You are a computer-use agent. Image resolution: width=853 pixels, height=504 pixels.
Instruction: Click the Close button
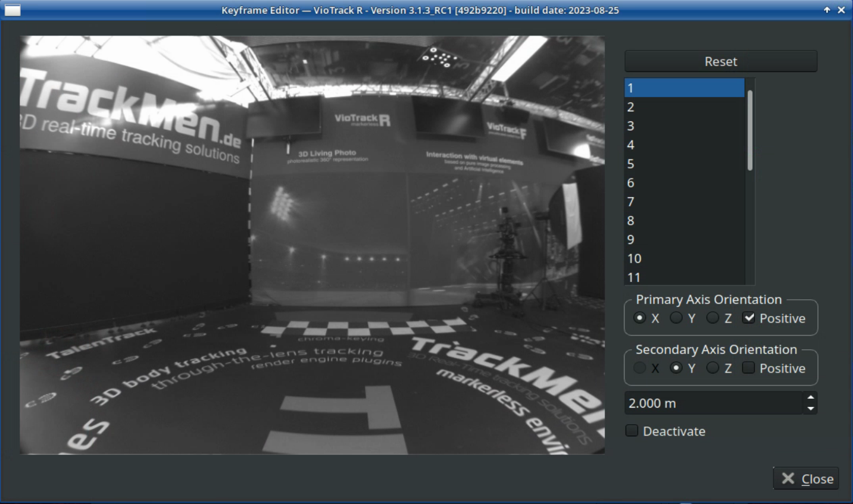click(x=806, y=479)
